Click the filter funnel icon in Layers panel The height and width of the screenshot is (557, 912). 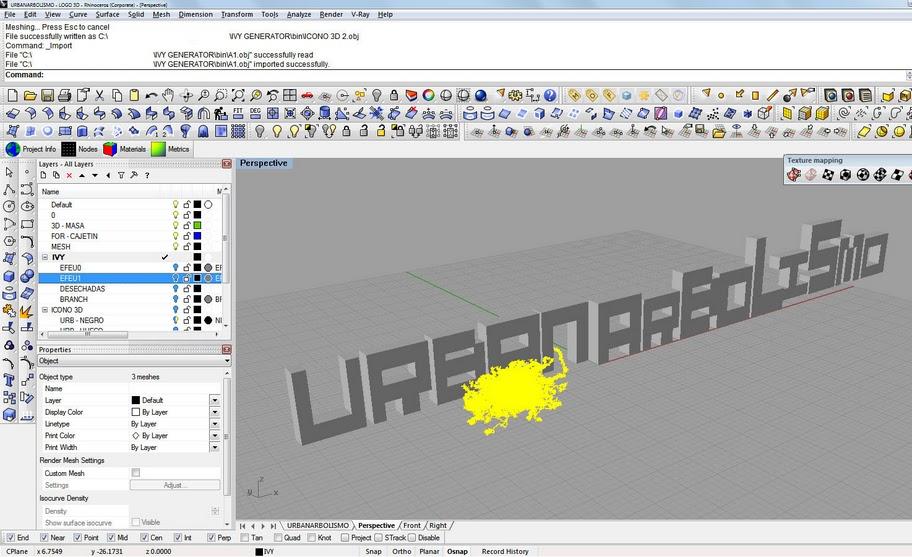121,175
